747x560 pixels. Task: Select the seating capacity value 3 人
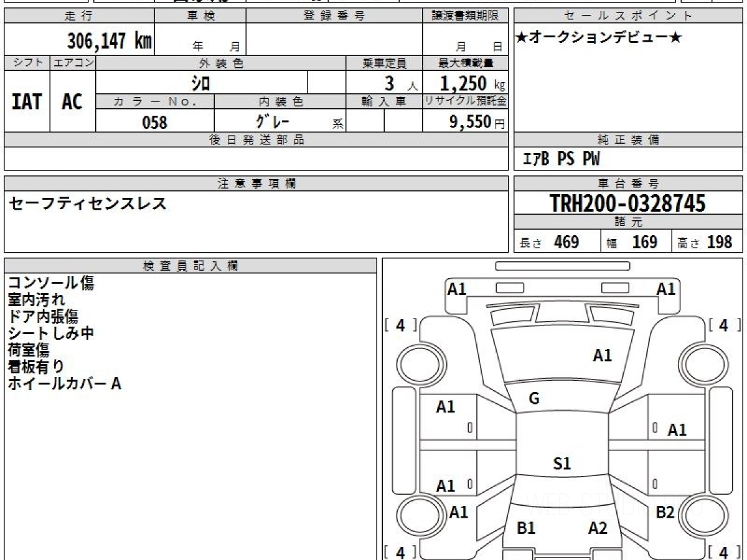click(x=402, y=83)
